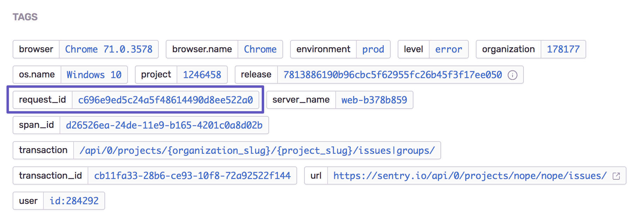Image resolution: width=644 pixels, height=220 pixels.
Task: Filter by level value error
Action: (x=448, y=49)
